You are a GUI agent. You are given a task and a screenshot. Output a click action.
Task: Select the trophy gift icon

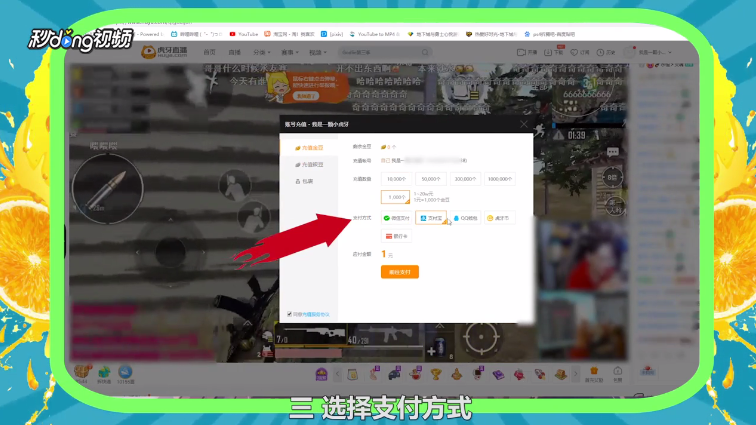coord(436,374)
